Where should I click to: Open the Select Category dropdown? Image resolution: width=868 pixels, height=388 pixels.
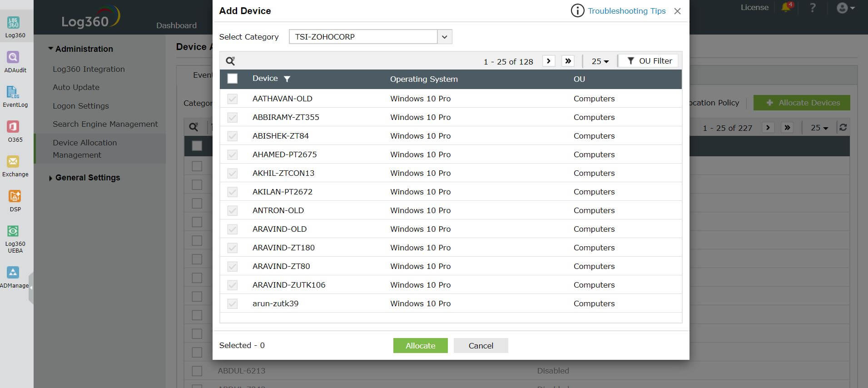[370, 37]
